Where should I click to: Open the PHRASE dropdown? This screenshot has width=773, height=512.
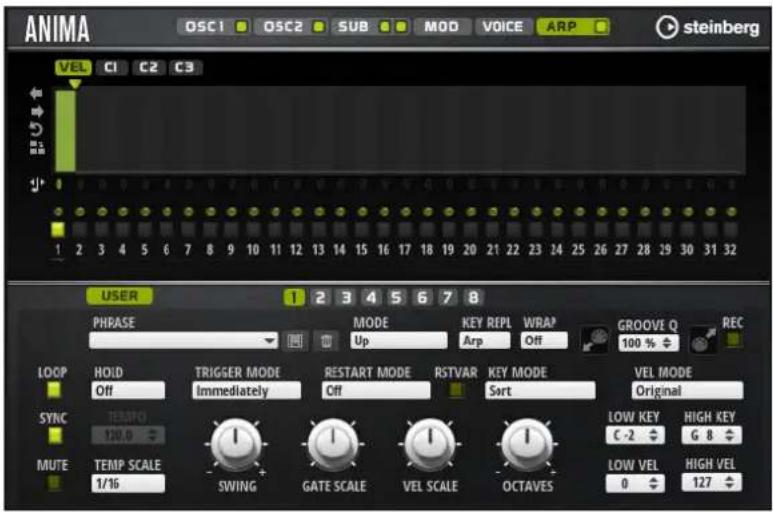(x=183, y=341)
